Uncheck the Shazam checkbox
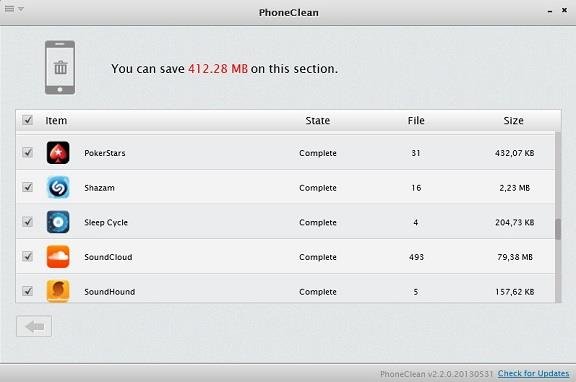The image size is (576, 382). [x=28, y=187]
